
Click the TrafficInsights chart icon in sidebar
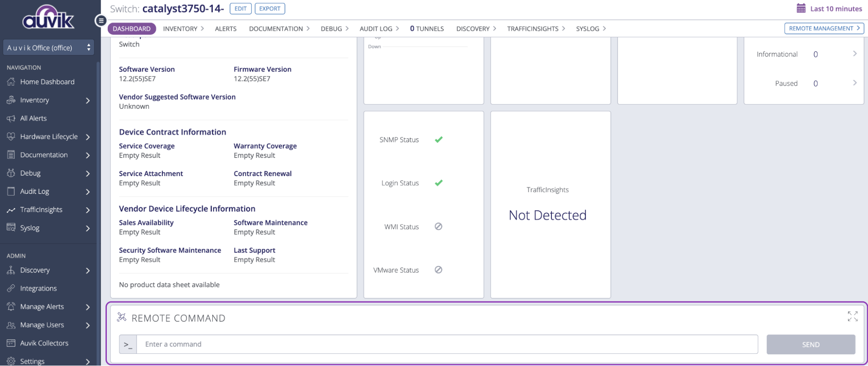[x=11, y=210]
